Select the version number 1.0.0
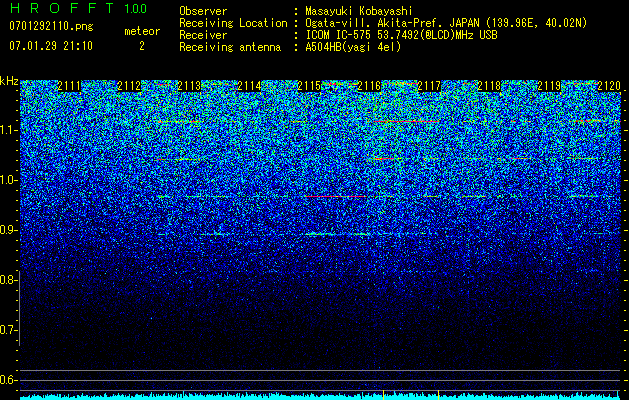The width and height of the screenshot is (629, 400). coord(136,8)
